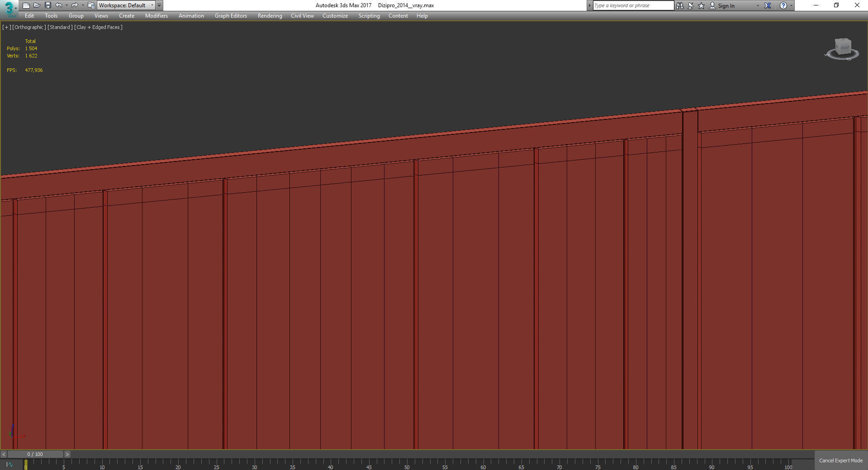Open the Workspace: Default dropdown
The height and width of the screenshot is (470, 868).
tap(126, 5)
